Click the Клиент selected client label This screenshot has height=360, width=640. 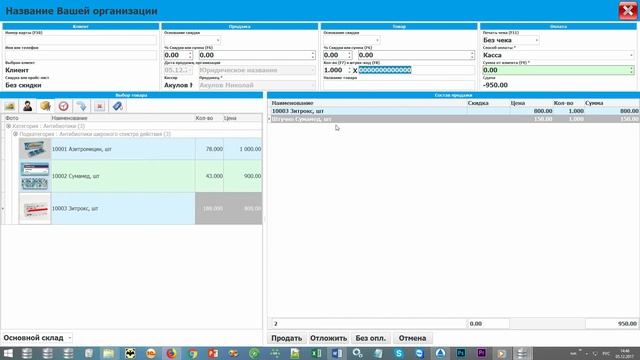coord(17,70)
